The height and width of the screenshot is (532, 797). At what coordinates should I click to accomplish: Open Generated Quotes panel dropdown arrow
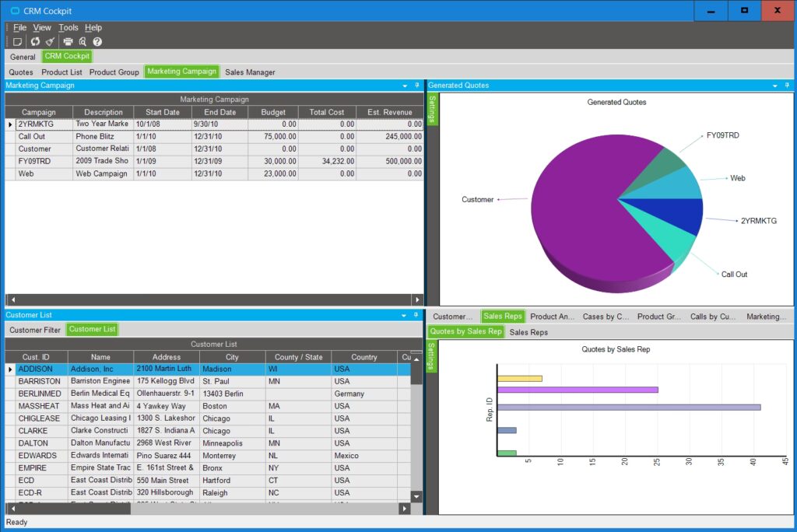pos(774,86)
